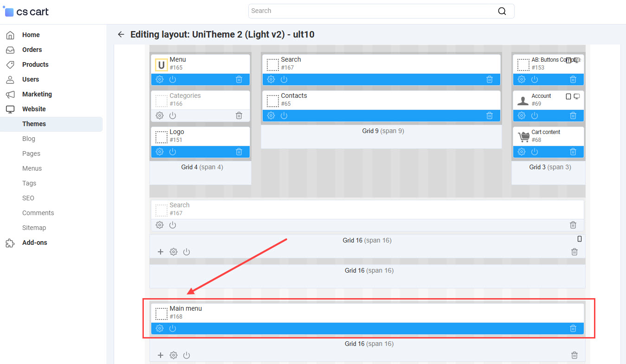Open settings gear of Search block above Contacts
Viewport: 626px width, 364px height.
click(271, 79)
